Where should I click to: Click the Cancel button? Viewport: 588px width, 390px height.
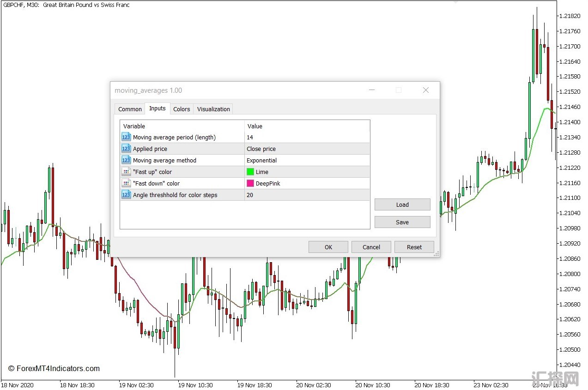point(371,247)
